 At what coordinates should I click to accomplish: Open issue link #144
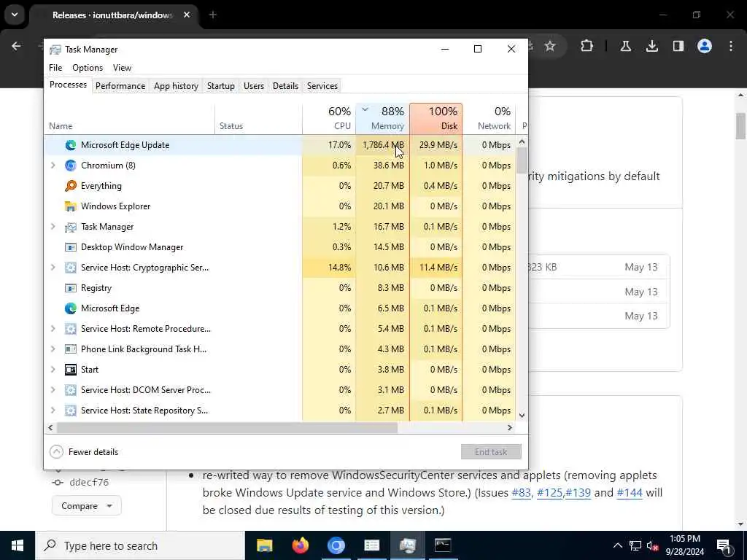point(630,492)
